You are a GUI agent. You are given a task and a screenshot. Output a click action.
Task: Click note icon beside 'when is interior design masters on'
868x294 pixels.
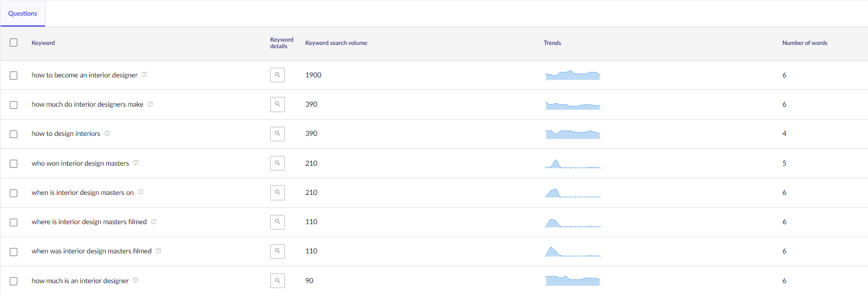coord(141,192)
